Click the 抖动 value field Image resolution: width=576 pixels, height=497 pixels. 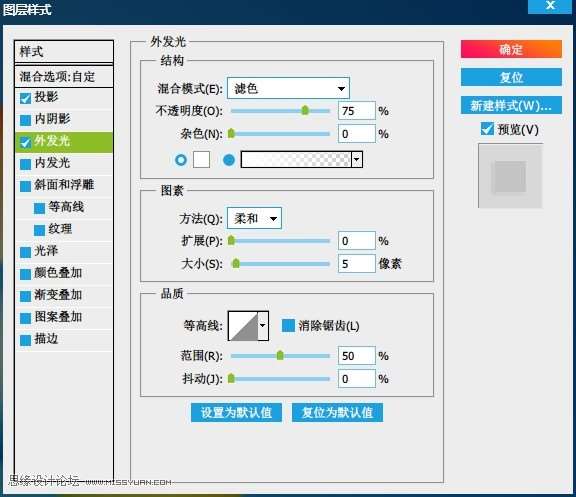coord(357,379)
